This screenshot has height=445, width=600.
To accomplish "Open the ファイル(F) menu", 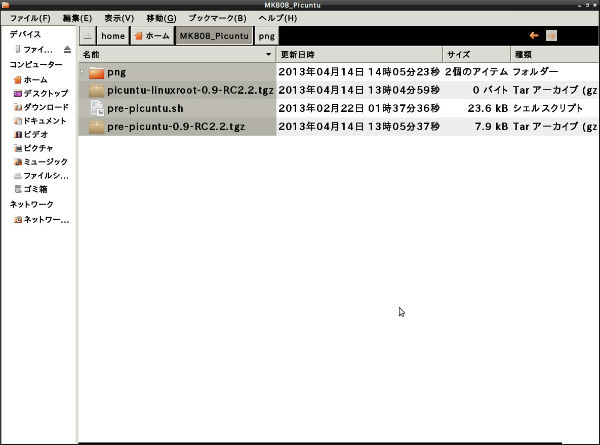I will [30, 18].
